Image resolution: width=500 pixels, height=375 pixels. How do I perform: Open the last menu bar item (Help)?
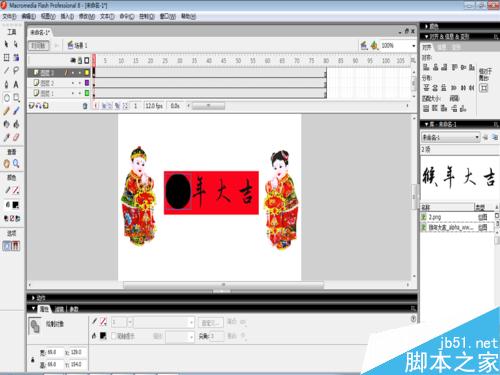point(188,16)
